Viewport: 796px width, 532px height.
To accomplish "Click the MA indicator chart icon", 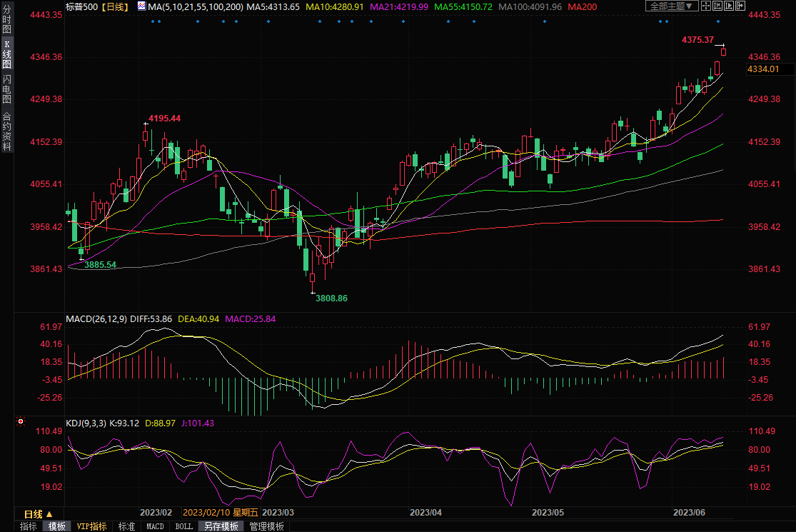I will (141, 6).
